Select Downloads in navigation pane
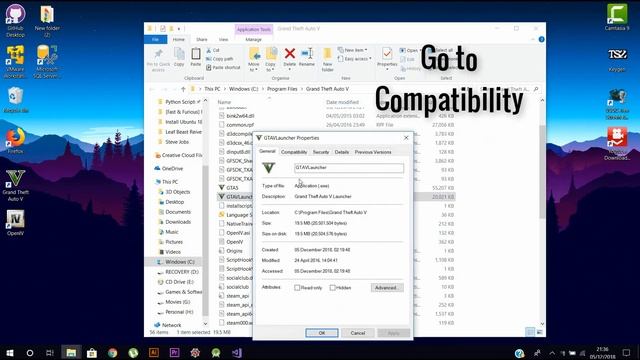The height and width of the screenshot is (360, 640). pos(178,222)
